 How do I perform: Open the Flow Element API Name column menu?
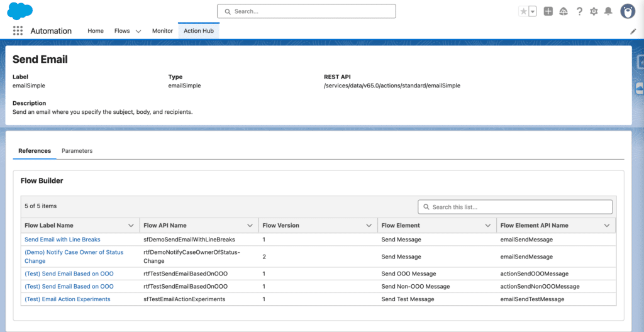(607, 226)
